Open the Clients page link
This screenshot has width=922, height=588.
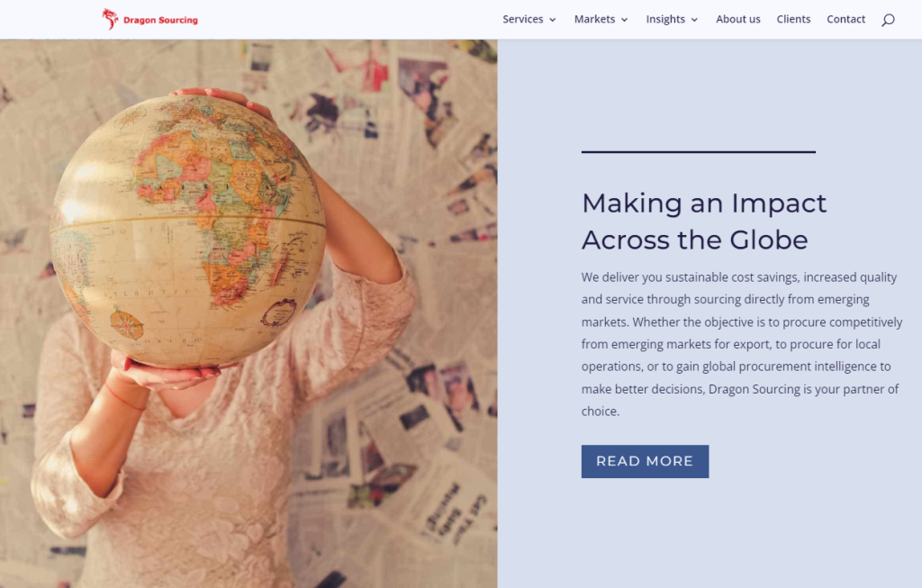[793, 20]
